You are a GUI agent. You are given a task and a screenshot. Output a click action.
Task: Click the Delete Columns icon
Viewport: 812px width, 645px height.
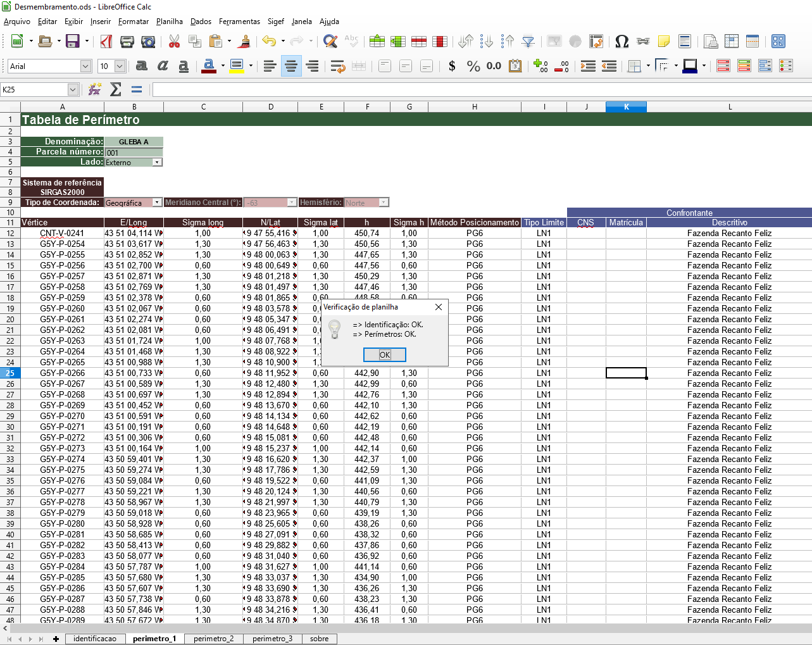(440, 41)
